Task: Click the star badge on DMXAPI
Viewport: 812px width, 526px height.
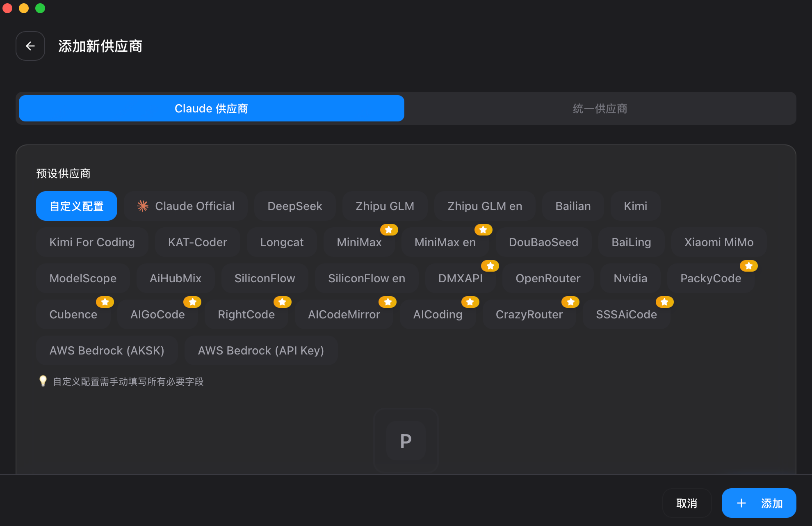Action: (490, 266)
